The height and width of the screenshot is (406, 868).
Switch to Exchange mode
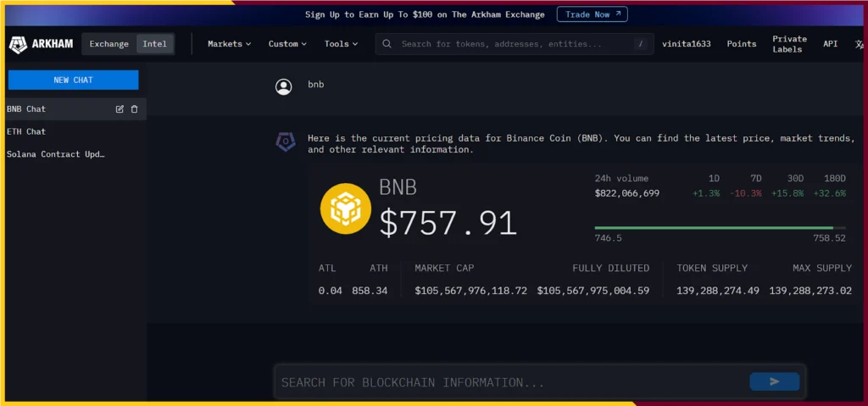point(109,44)
